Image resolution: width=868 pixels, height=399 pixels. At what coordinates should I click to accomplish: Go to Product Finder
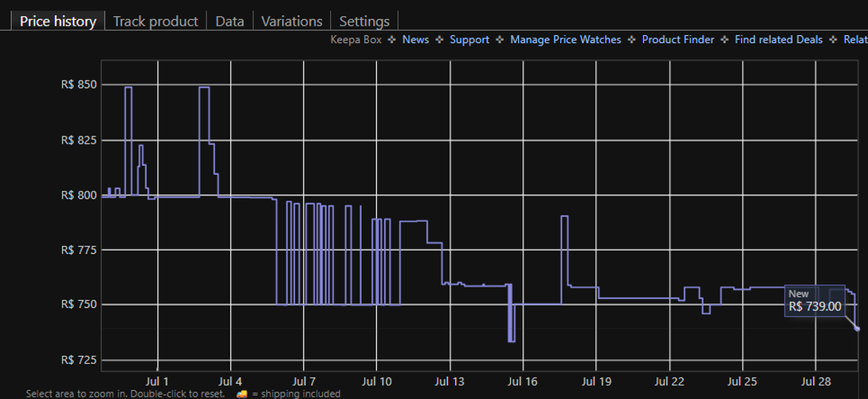[x=678, y=40]
